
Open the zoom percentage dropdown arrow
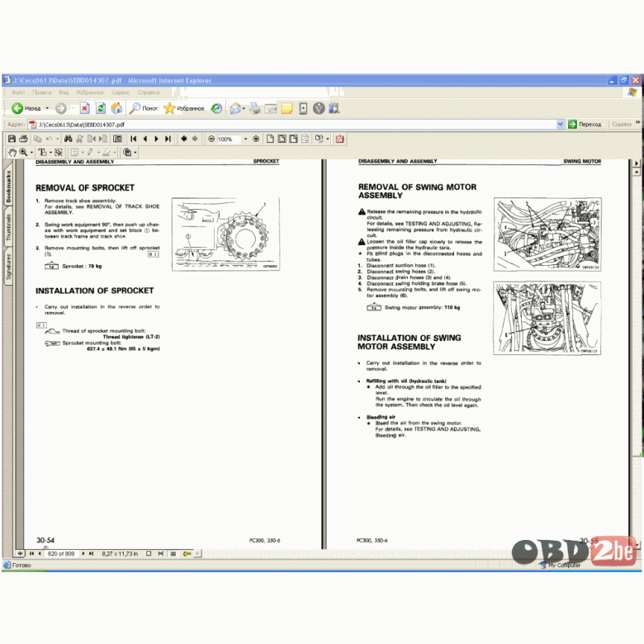245,139
